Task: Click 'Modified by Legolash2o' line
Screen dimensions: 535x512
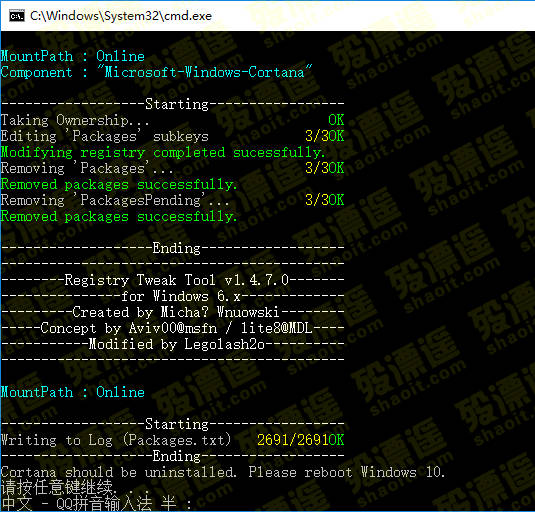Action: (x=177, y=344)
